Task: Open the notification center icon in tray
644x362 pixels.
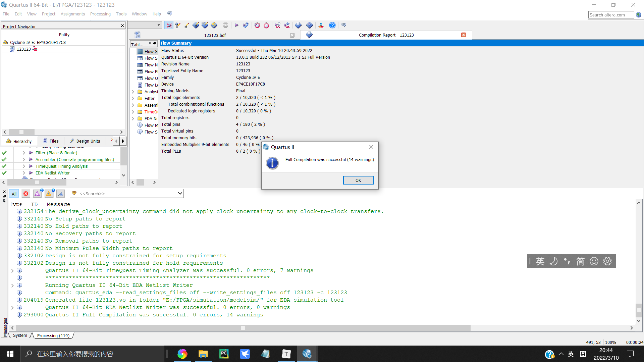Action: tap(630, 354)
